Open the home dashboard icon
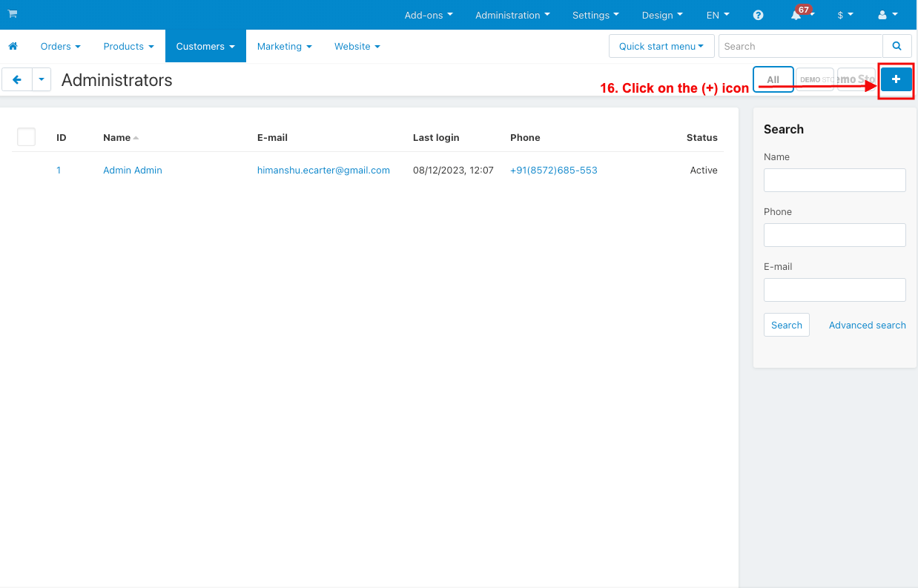The image size is (918, 588). click(13, 46)
